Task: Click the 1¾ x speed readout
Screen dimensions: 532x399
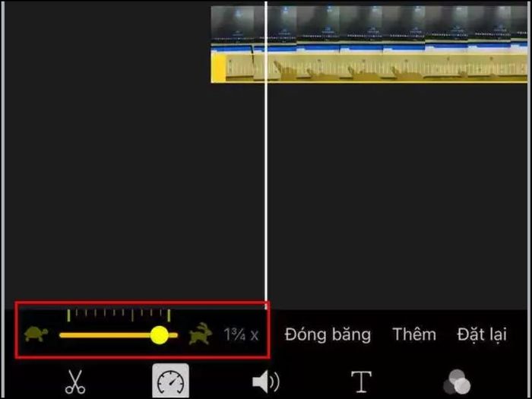Action: [x=241, y=335]
